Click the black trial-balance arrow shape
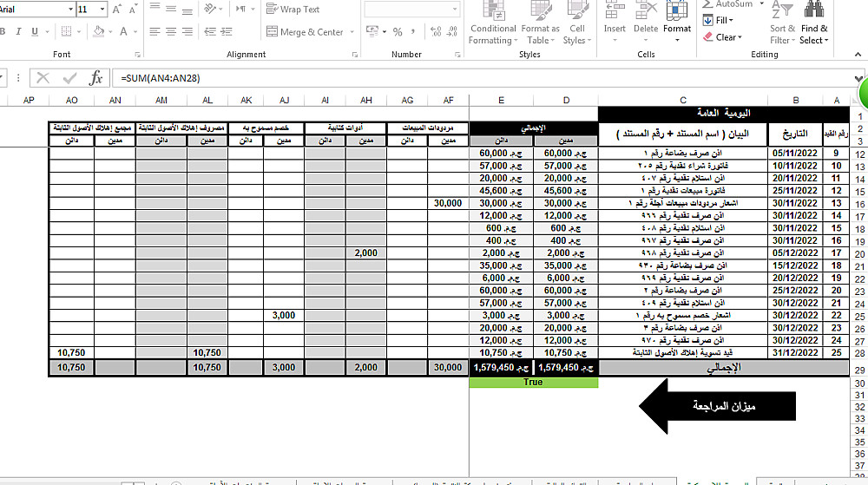 pos(718,406)
